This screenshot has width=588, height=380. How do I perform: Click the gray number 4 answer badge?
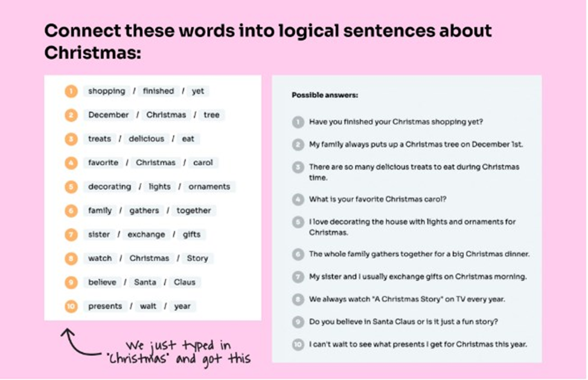coord(298,199)
